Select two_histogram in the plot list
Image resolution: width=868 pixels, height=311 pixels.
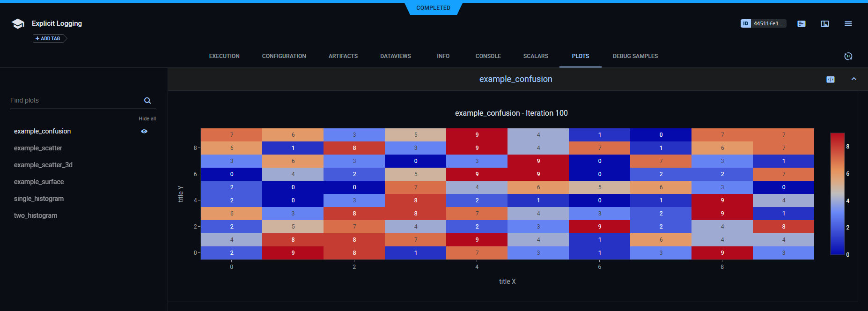click(x=36, y=215)
